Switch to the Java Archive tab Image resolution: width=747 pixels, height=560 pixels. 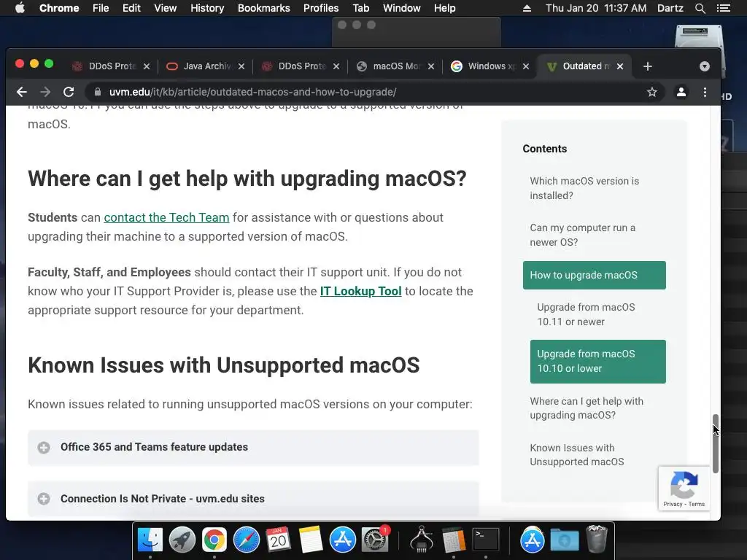[205, 66]
